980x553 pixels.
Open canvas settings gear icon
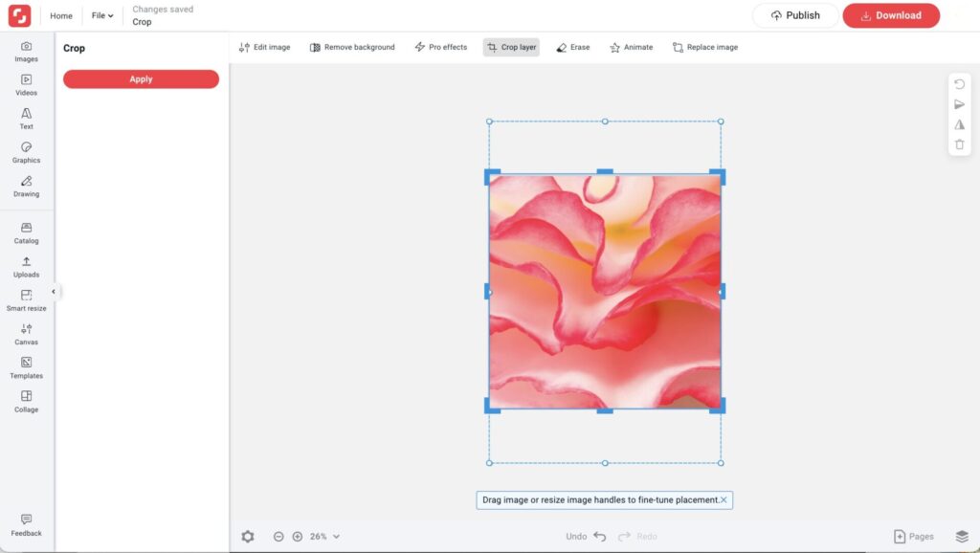pyautogui.click(x=248, y=537)
